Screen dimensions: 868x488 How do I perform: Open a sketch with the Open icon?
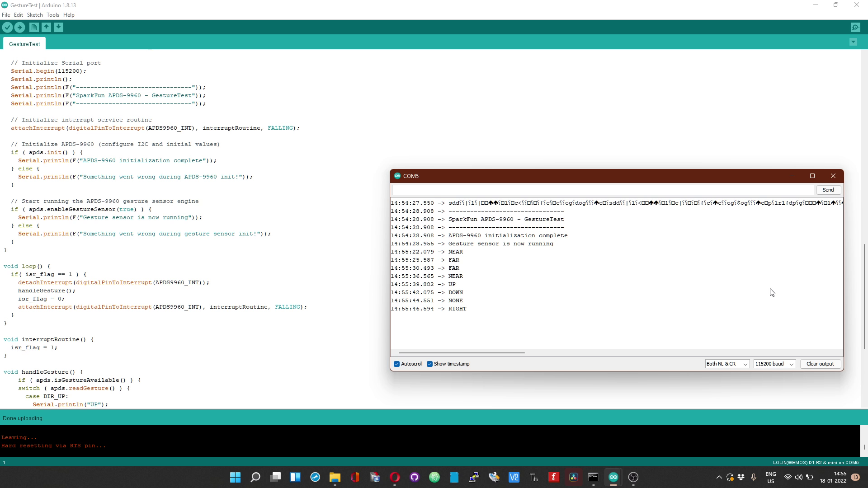46,28
